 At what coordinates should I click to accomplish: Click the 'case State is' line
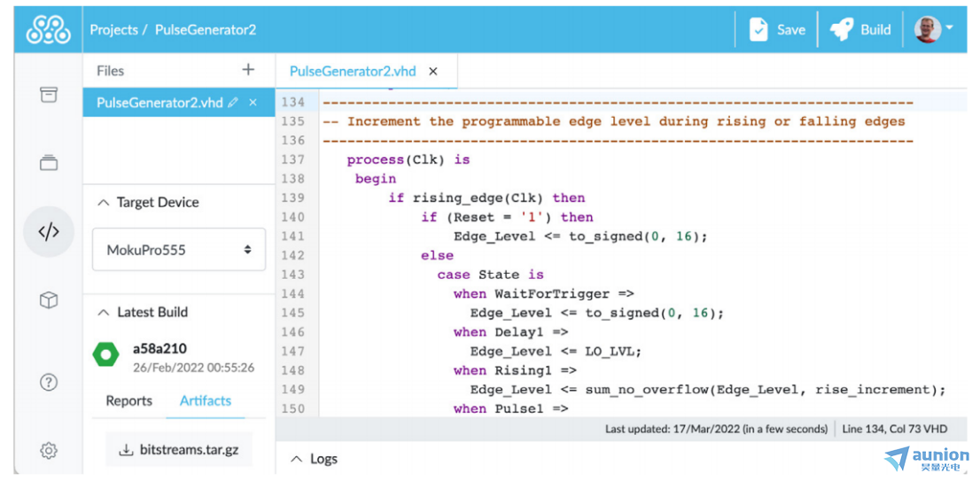point(491,275)
